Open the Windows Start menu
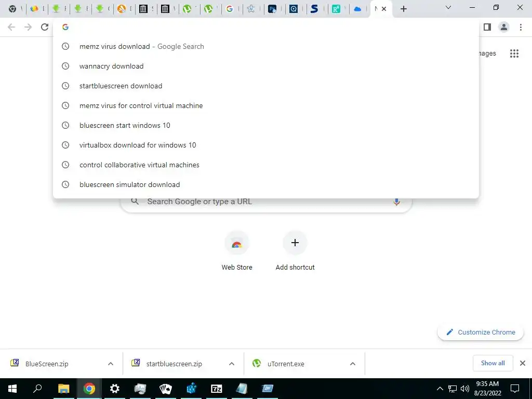Screen dimensions: 532x399 click(12, 389)
